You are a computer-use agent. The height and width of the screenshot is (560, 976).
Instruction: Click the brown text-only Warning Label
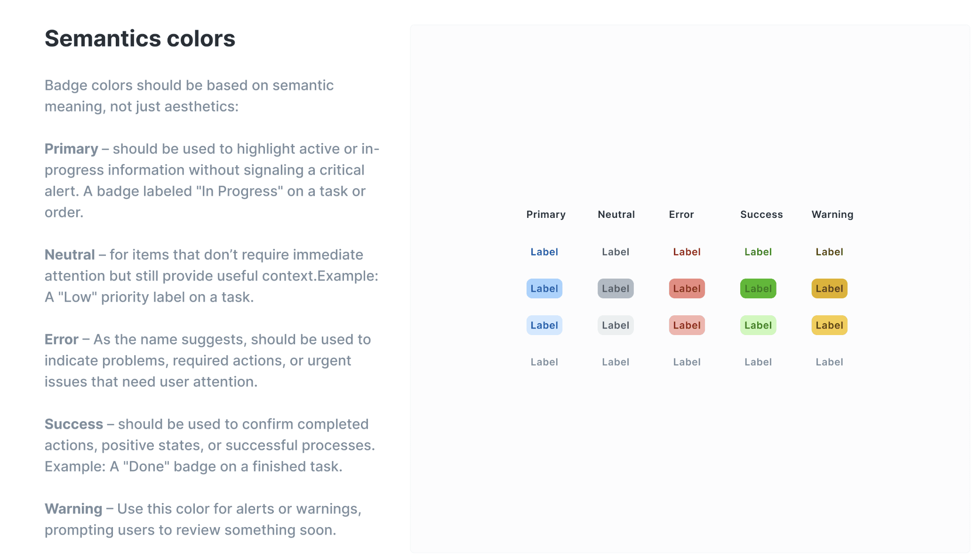(x=829, y=252)
